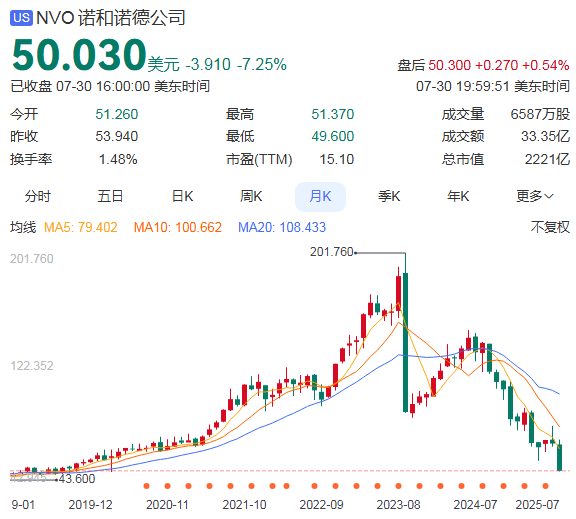The height and width of the screenshot is (519, 576).
Task: Click the 2025-07 date axis label
Action: click(537, 505)
